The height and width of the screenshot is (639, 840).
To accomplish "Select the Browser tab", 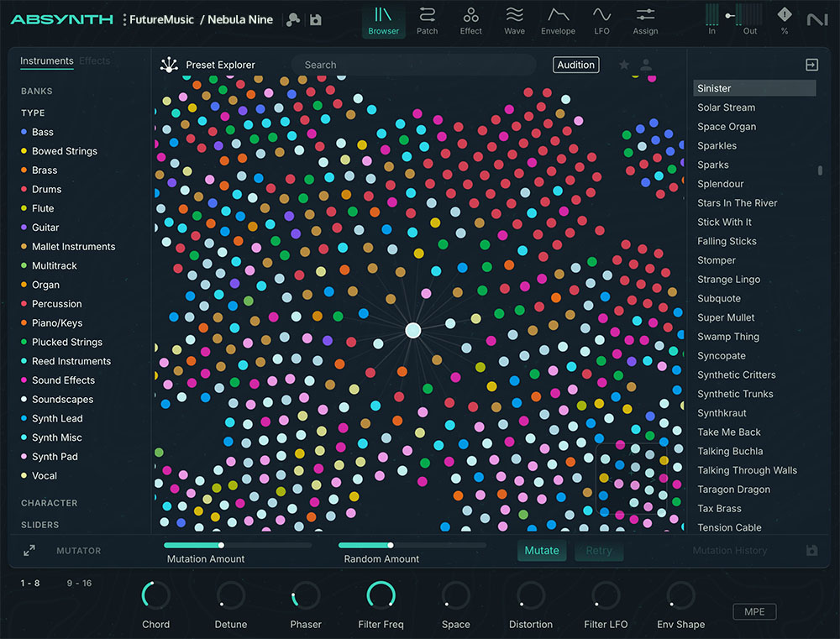I will 383,21.
